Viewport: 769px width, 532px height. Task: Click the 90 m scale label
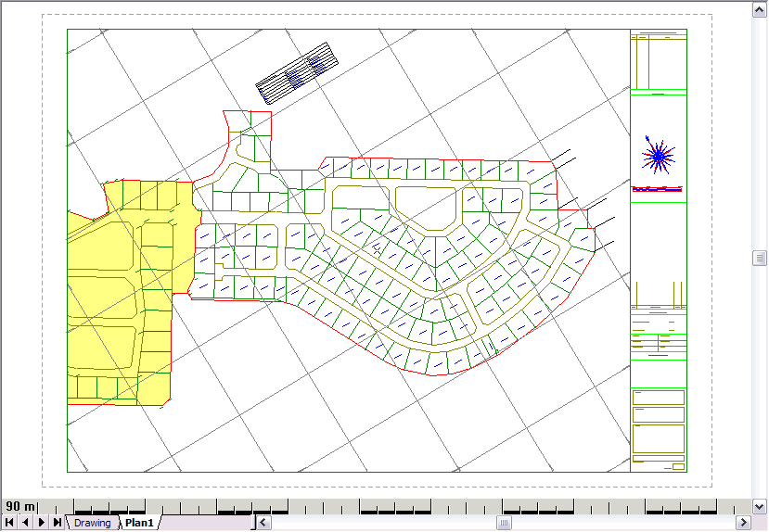click(x=20, y=506)
